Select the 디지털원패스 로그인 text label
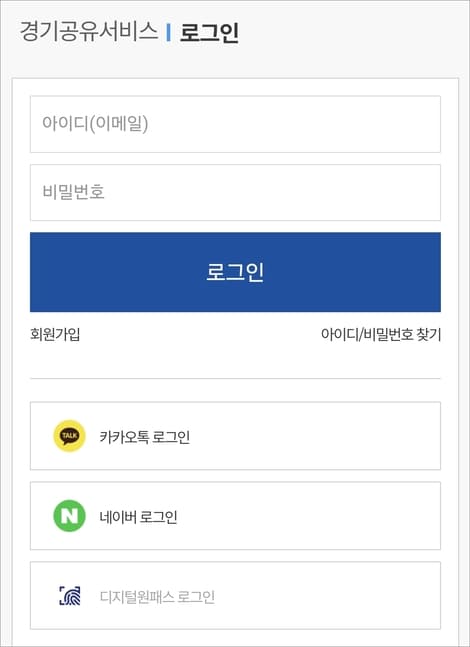Image resolution: width=470 pixels, height=647 pixels. (x=157, y=597)
